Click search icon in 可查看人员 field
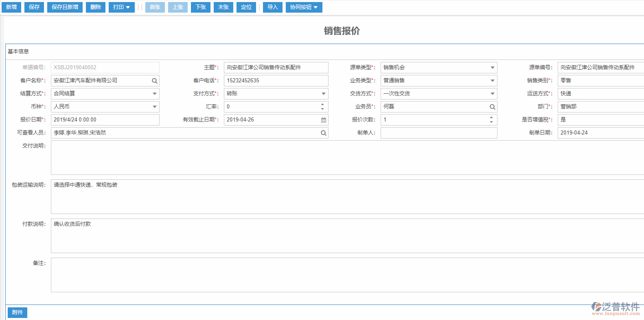The height and width of the screenshot is (320, 644). (x=324, y=133)
